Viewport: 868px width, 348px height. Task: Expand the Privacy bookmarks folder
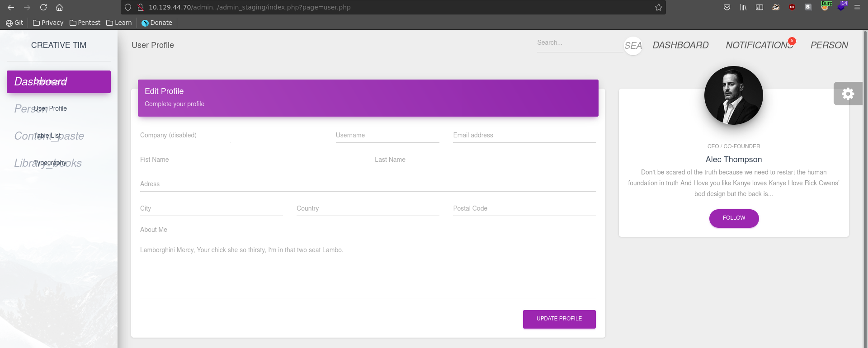[x=48, y=23]
